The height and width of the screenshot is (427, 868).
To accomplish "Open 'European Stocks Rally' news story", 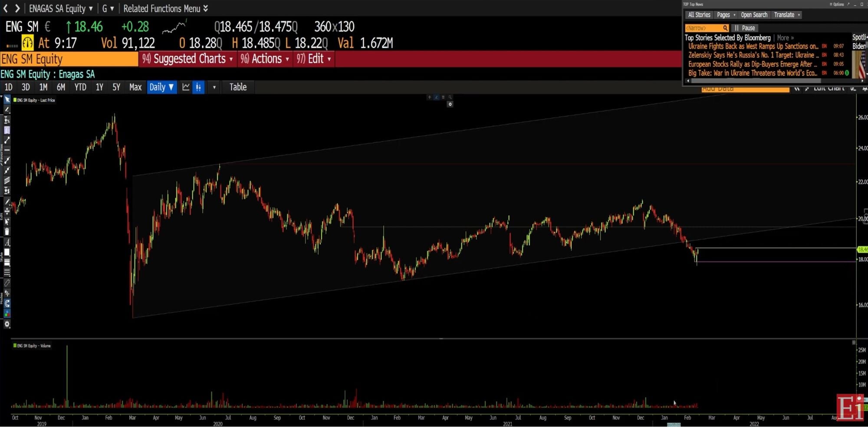I will 753,64.
